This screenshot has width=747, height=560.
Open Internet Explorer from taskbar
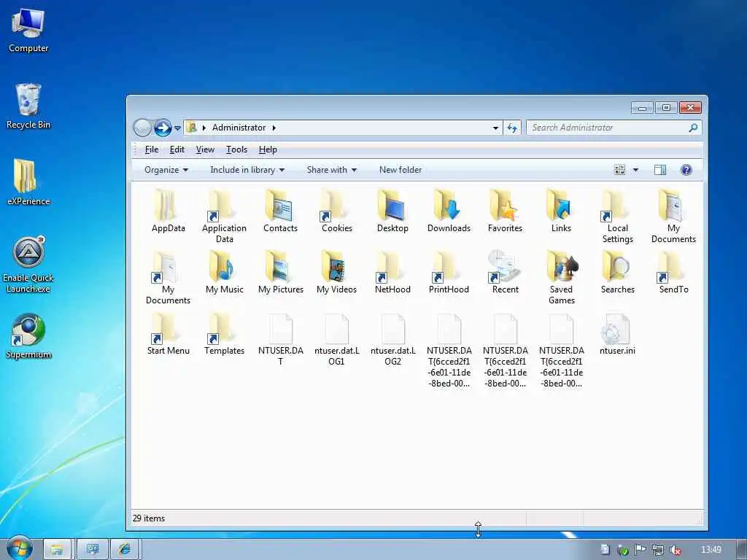coord(125,550)
